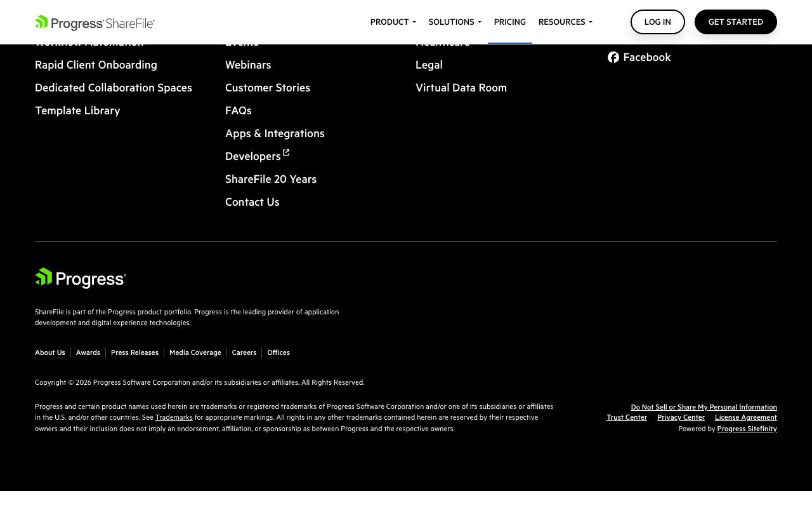
Task: Click the Trademarks link in the legal text
Action: (174, 417)
